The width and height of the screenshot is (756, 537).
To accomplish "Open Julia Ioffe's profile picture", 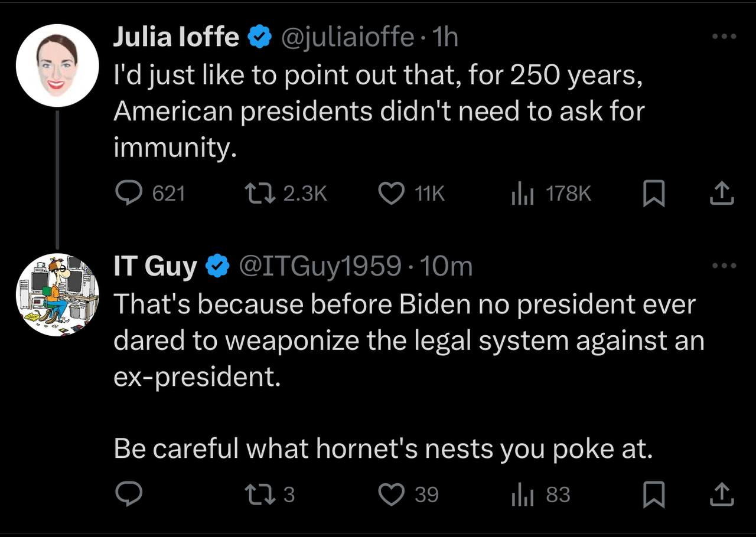I will tap(57, 66).
